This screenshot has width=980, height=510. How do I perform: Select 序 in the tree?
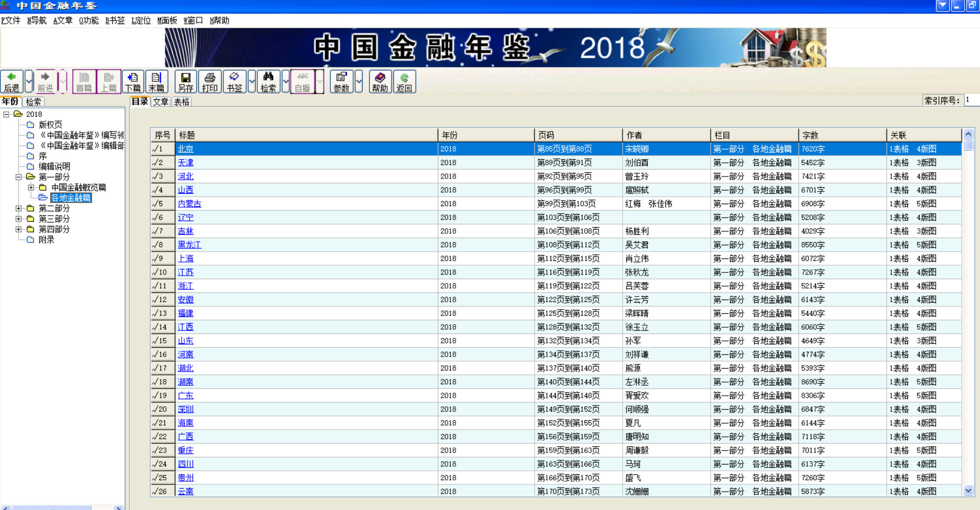coord(43,156)
